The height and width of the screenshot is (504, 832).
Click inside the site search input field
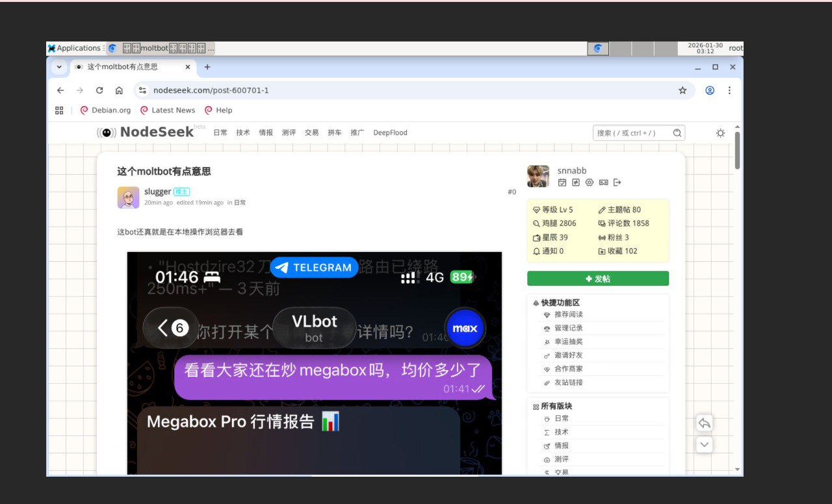click(x=630, y=133)
